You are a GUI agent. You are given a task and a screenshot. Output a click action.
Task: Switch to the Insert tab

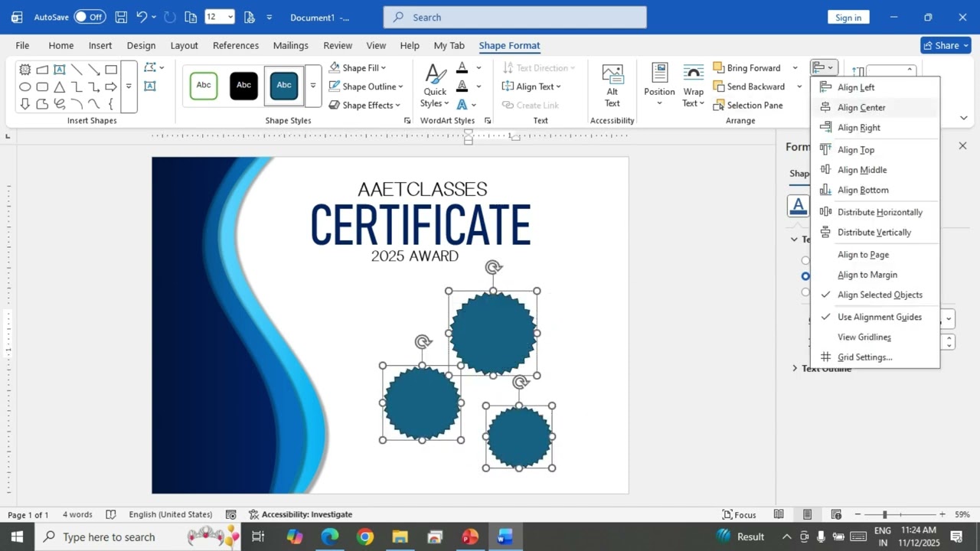pos(100,45)
